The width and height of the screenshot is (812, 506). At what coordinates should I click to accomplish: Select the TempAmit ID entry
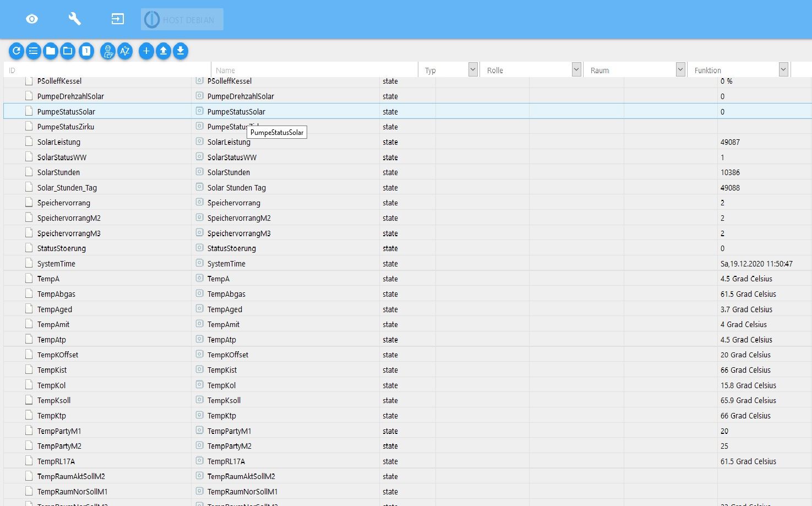[53, 324]
